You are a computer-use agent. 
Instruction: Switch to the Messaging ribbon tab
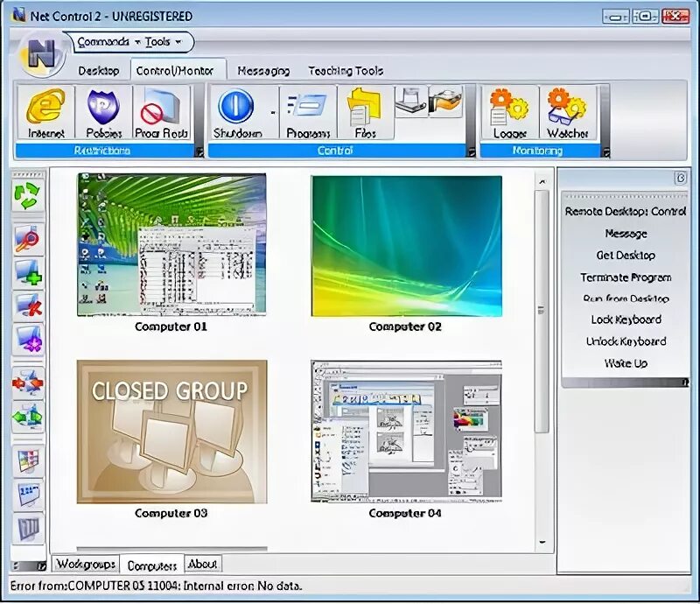click(263, 71)
